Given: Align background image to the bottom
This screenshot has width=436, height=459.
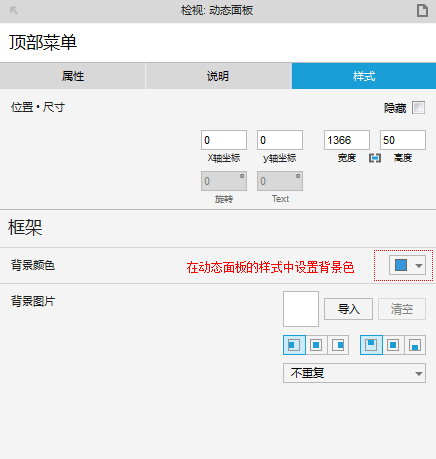Looking at the screenshot, I should point(415,345).
